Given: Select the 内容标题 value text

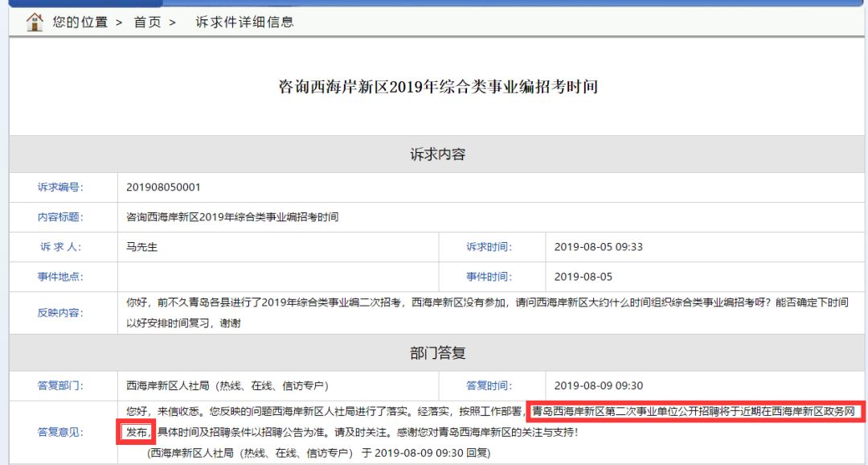Looking at the screenshot, I should pyautogui.click(x=232, y=217).
